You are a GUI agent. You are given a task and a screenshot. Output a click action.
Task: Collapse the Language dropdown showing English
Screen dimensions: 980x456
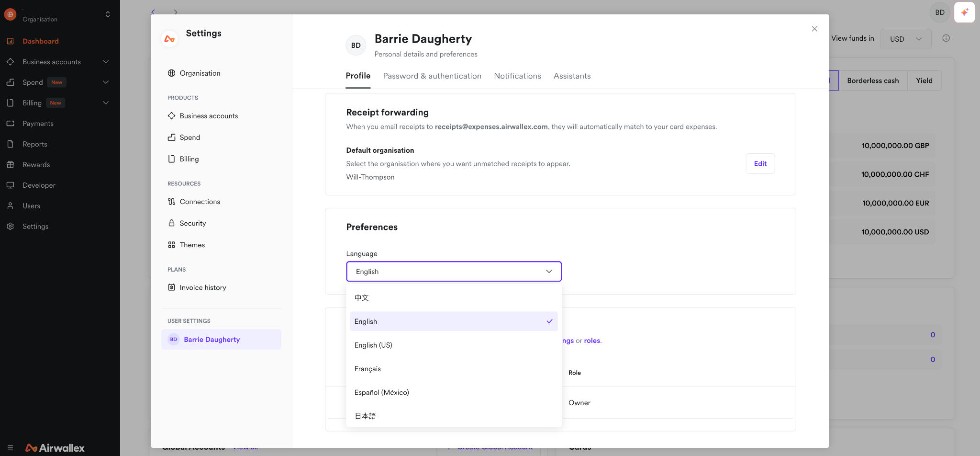click(454, 272)
